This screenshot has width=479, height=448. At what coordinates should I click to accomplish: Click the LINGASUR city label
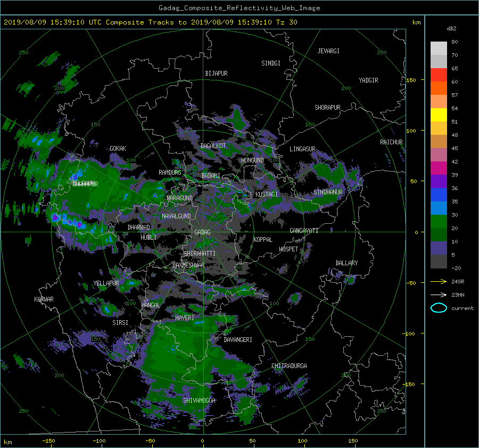tap(302, 149)
